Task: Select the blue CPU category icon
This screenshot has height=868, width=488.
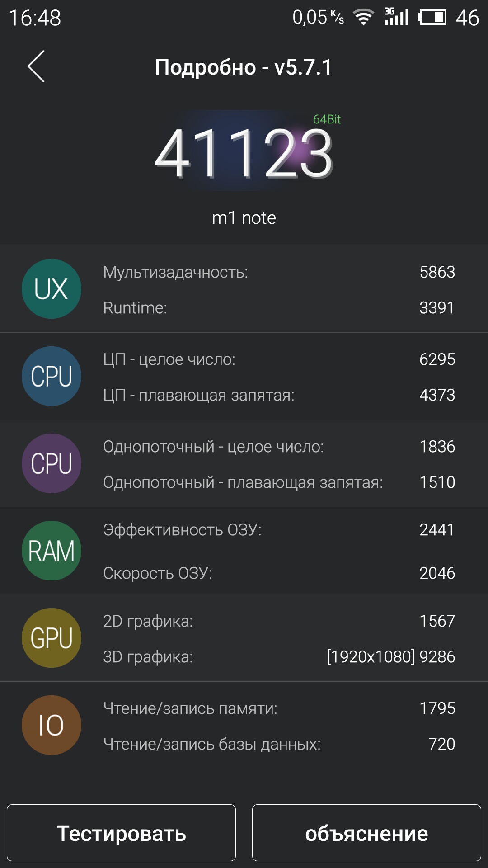Action: (52, 376)
